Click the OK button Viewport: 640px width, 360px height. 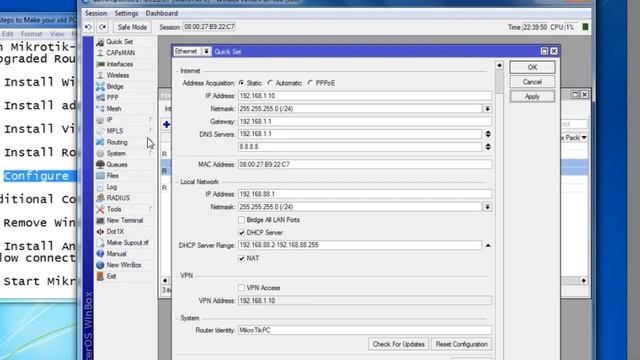(x=532, y=67)
